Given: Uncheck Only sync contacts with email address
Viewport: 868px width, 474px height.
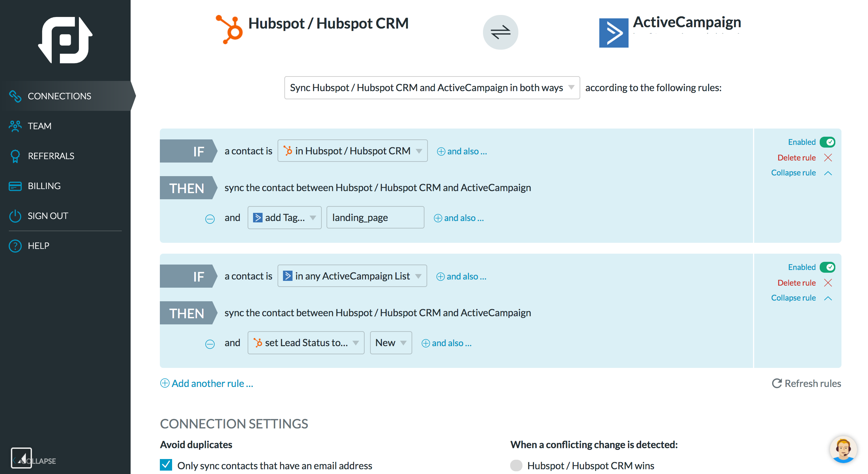Looking at the screenshot, I should (x=166, y=465).
